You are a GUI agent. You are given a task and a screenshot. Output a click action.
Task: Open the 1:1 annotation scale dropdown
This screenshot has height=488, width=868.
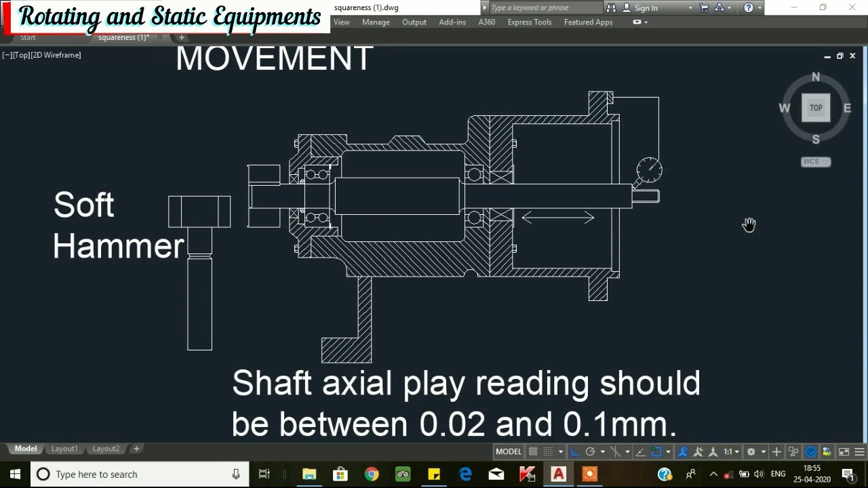(x=731, y=451)
